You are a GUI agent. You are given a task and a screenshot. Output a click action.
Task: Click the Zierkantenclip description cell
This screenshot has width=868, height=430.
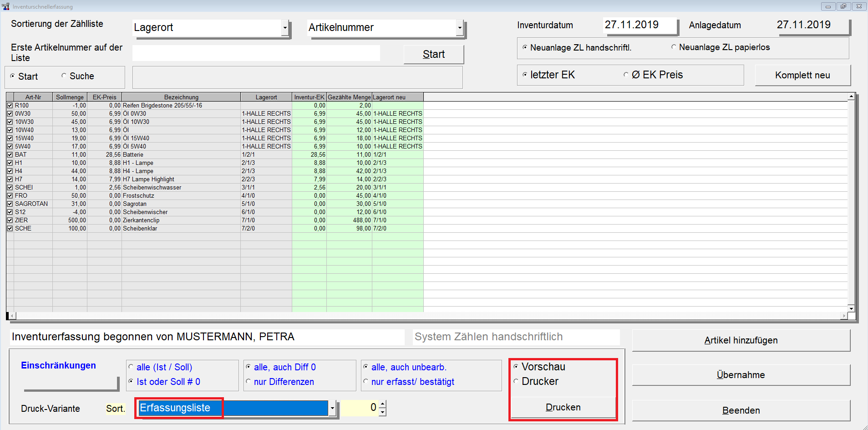181,220
